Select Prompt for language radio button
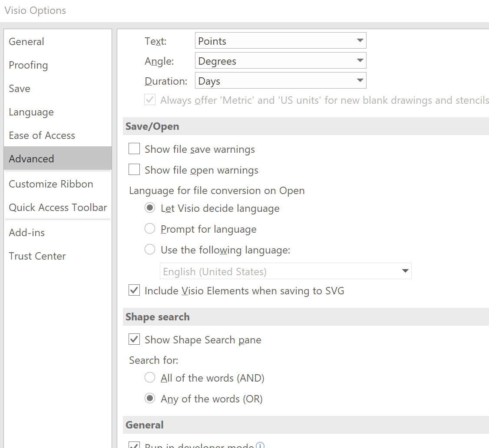The height and width of the screenshot is (448, 489). [x=150, y=229]
